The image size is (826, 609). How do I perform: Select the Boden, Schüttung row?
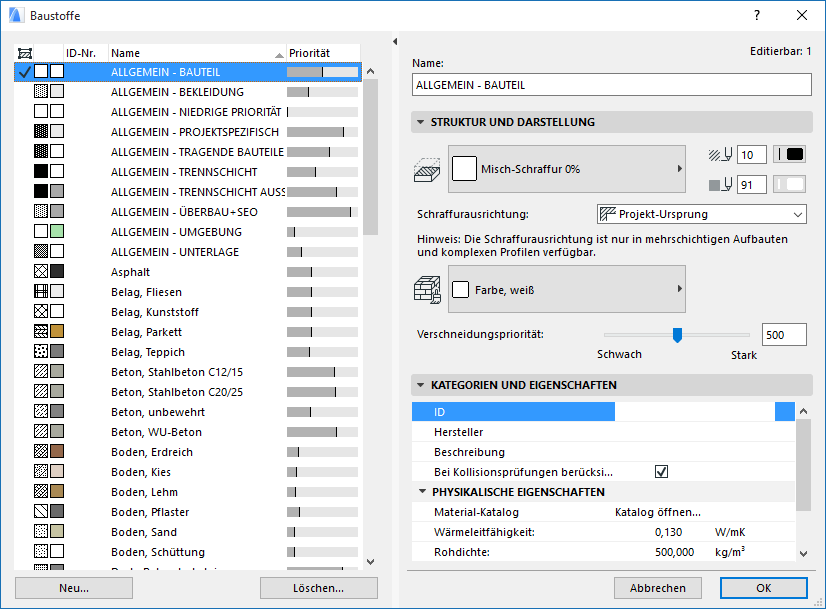pyautogui.click(x=188, y=552)
